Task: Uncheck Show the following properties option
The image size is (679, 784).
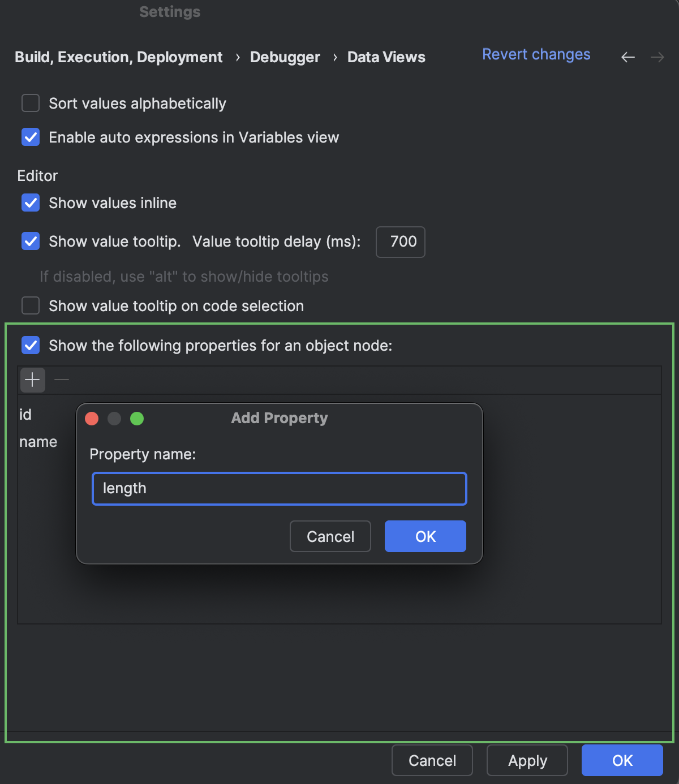Action: pos(30,345)
